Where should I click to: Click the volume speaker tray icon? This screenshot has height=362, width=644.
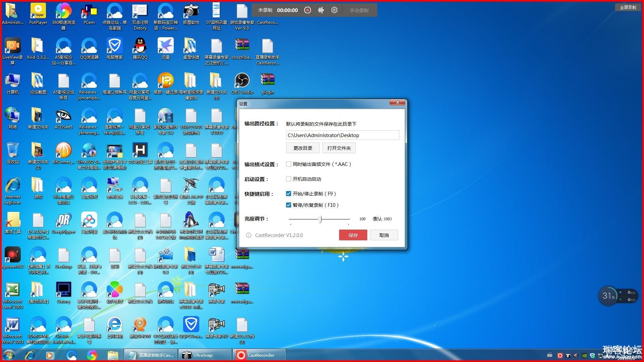point(576,355)
